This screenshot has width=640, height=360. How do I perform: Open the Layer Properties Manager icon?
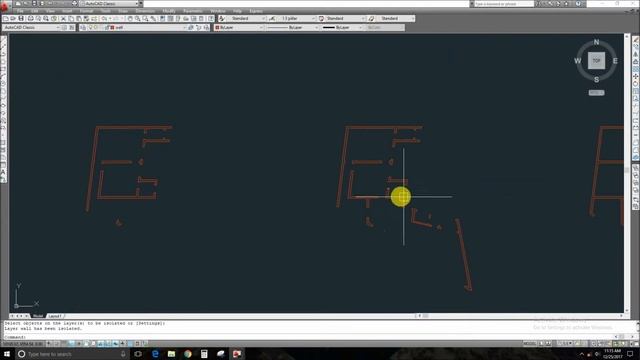point(82,27)
